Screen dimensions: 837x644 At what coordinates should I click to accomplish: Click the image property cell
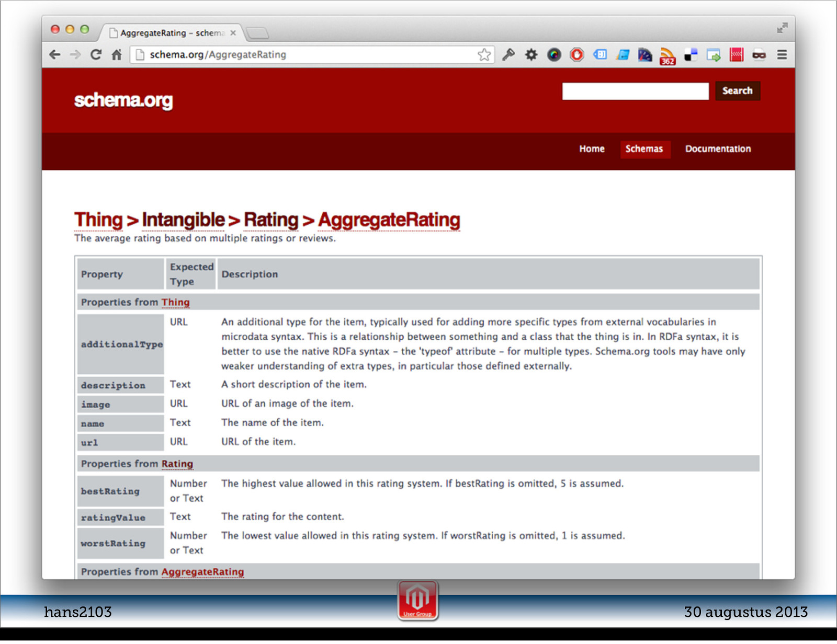(121, 404)
